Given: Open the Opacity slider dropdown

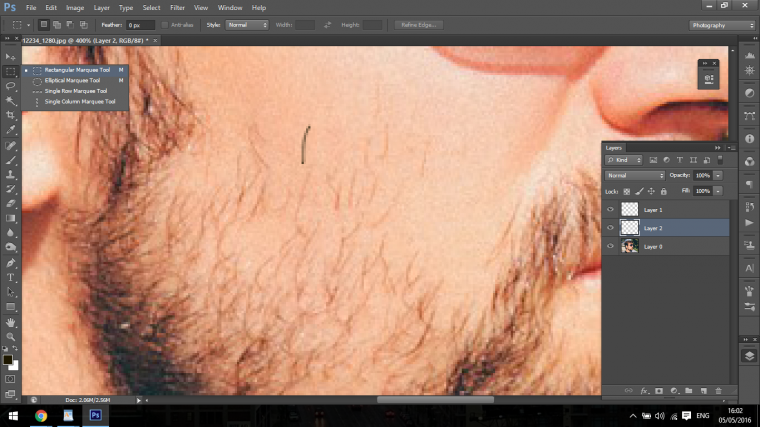Looking at the screenshot, I should click(x=718, y=175).
